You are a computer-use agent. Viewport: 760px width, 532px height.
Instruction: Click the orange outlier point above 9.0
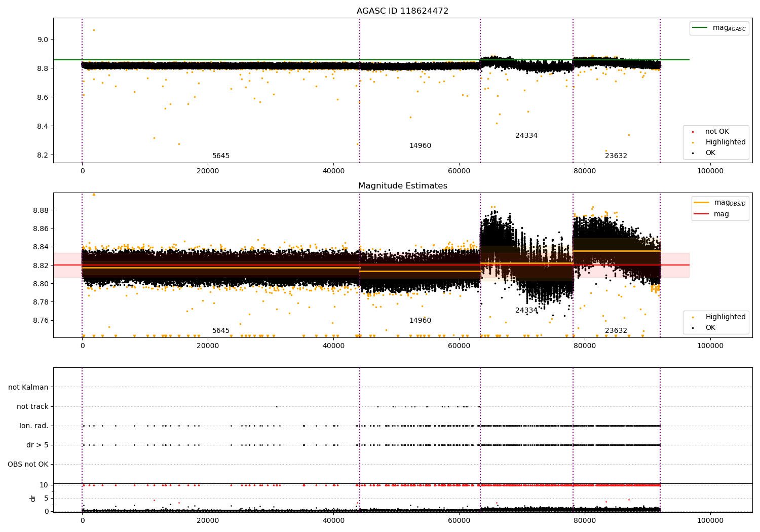coord(94,30)
